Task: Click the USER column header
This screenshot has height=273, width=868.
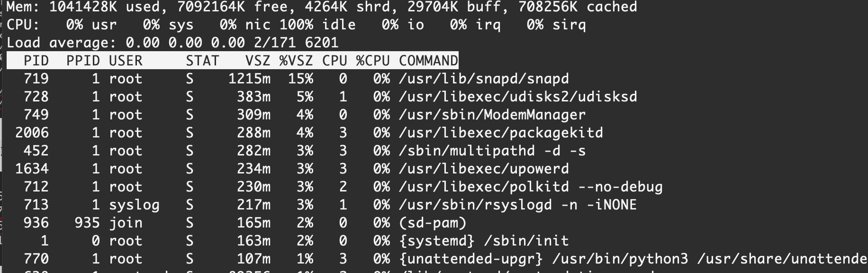Action: click(126, 61)
